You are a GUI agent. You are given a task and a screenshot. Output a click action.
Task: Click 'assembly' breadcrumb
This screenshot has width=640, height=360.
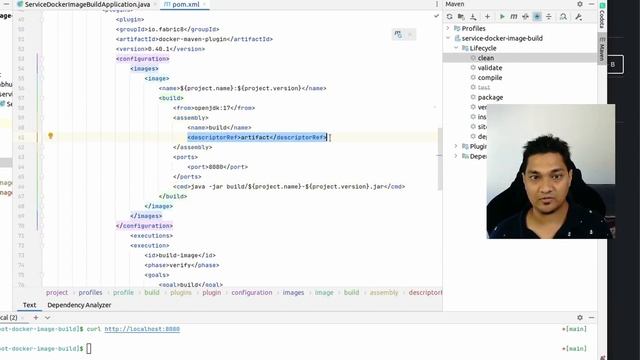384,292
